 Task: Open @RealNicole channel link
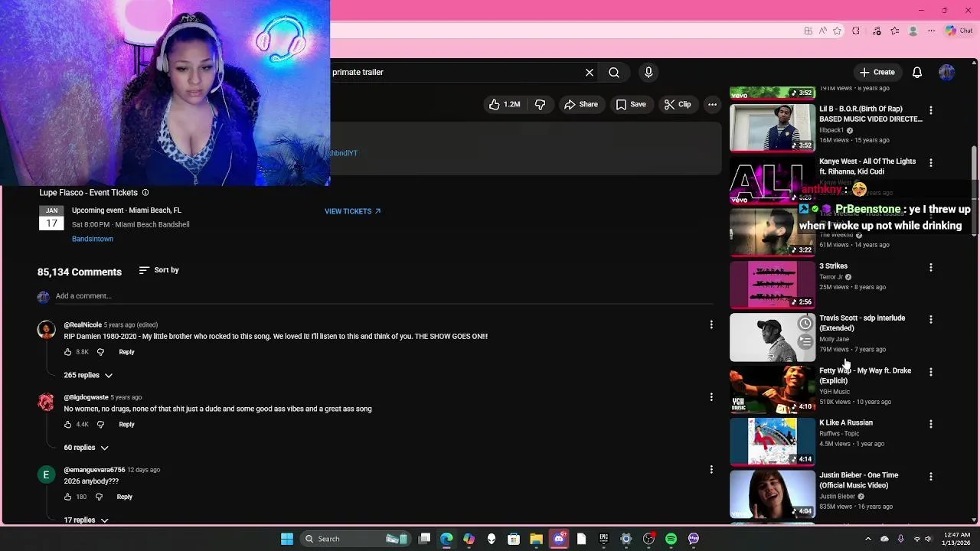pos(83,325)
